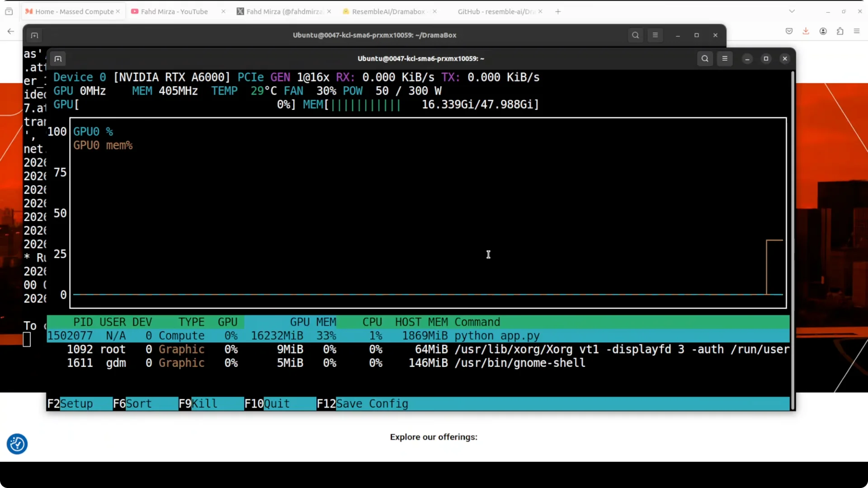Click the 16232MiB GPU memory value
Screen dimensions: 868x488
(277, 336)
